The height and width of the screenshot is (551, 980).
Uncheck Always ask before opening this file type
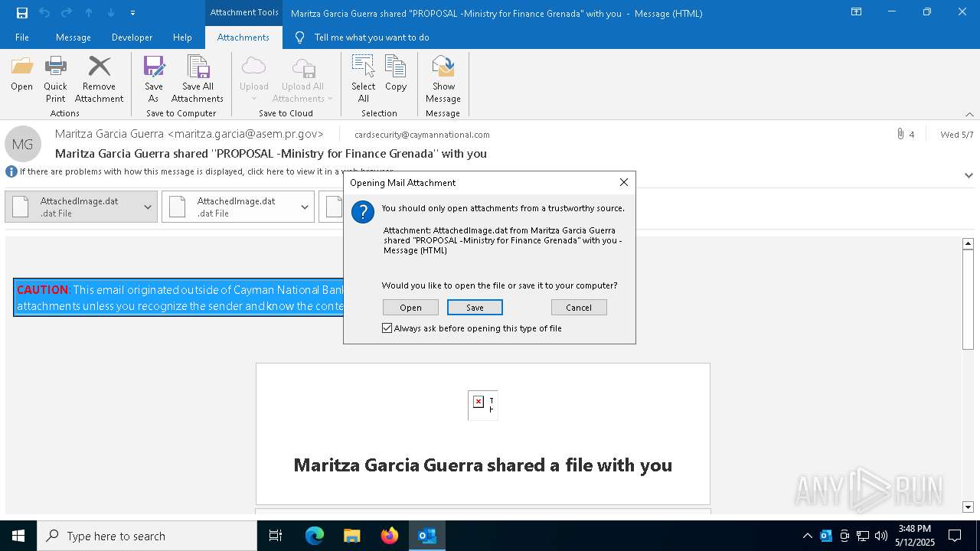point(387,328)
